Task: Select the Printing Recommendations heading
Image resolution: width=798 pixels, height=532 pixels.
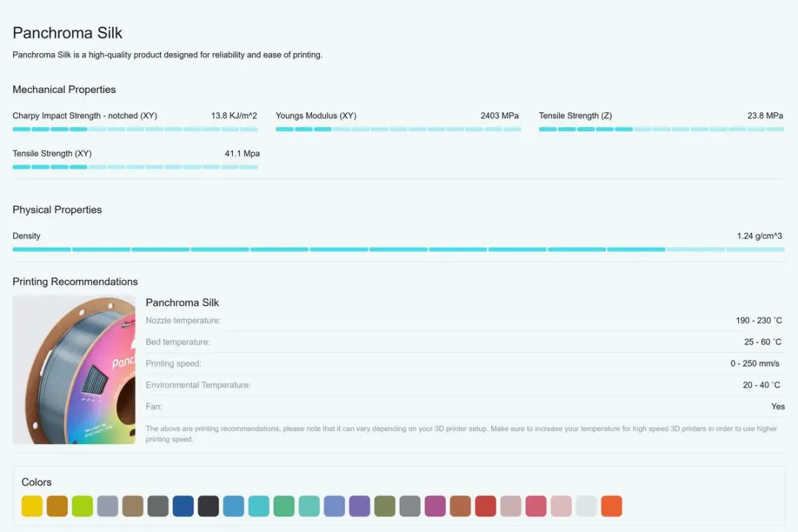Action: pos(75,282)
